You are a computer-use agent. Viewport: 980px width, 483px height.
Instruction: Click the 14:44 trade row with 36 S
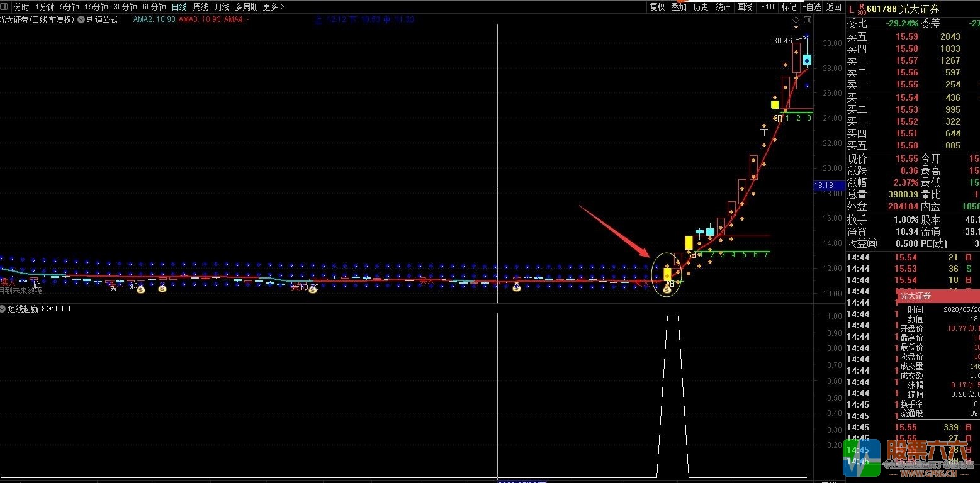pyautogui.click(x=913, y=269)
